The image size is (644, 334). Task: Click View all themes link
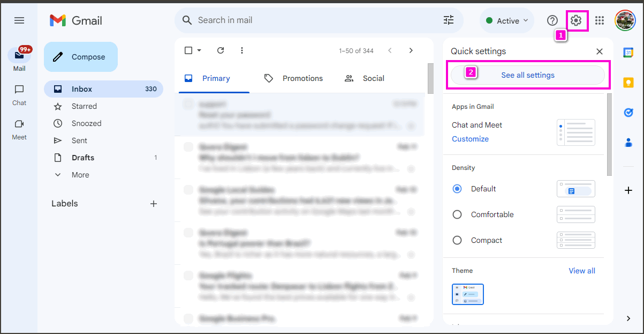582,271
